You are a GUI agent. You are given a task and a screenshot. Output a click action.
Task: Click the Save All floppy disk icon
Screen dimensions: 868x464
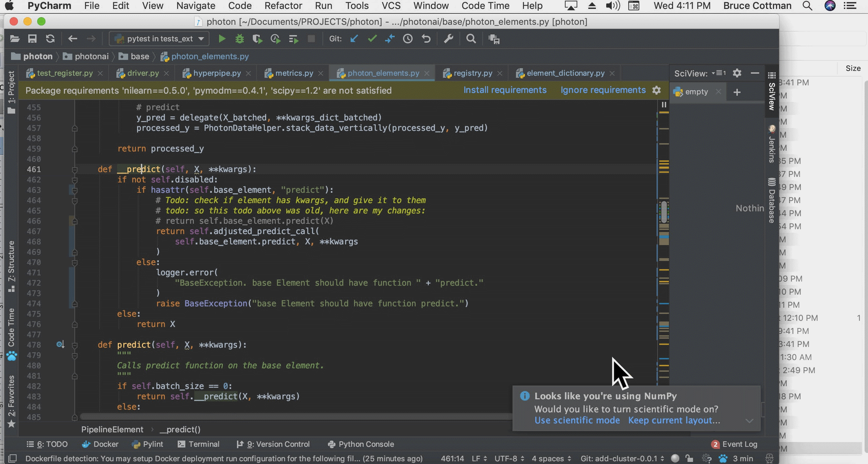32,39
